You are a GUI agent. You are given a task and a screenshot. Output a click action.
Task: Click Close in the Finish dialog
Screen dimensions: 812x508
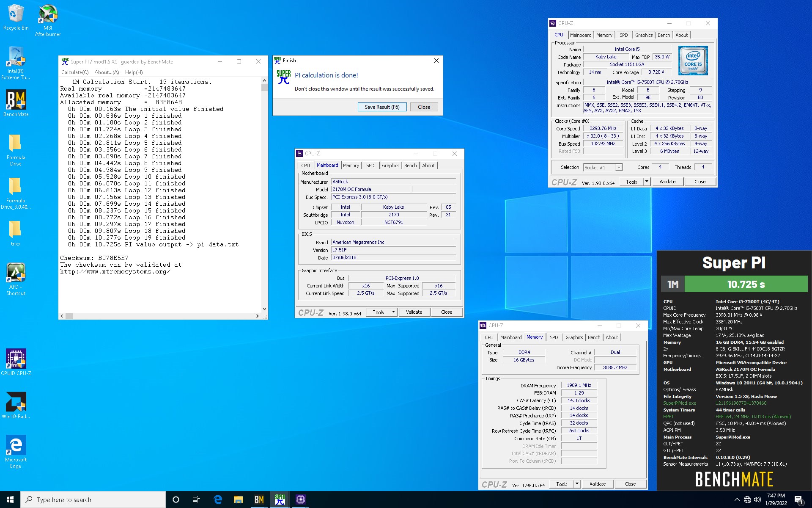click(x=424, y=107)
